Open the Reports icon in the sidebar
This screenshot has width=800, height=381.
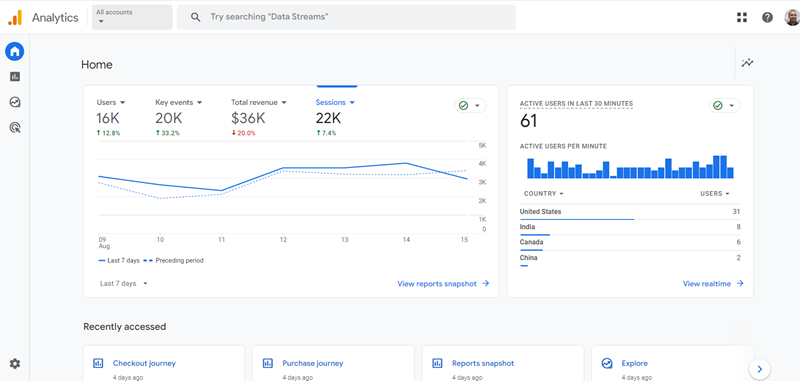click(x=15, y=77)
